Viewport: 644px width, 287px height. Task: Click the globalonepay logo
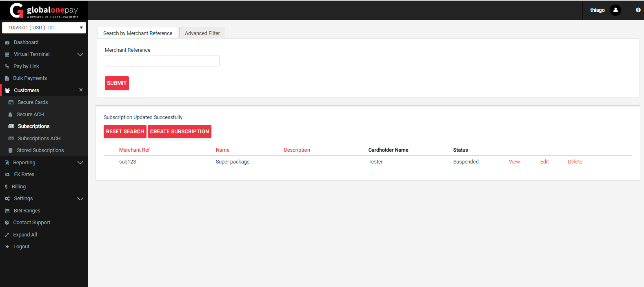pos(44,10)
